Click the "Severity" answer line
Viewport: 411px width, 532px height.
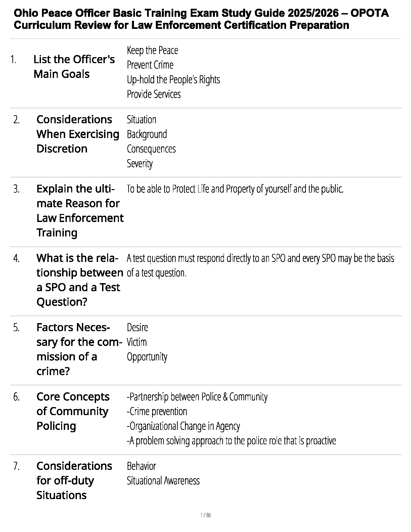[140, 164]
